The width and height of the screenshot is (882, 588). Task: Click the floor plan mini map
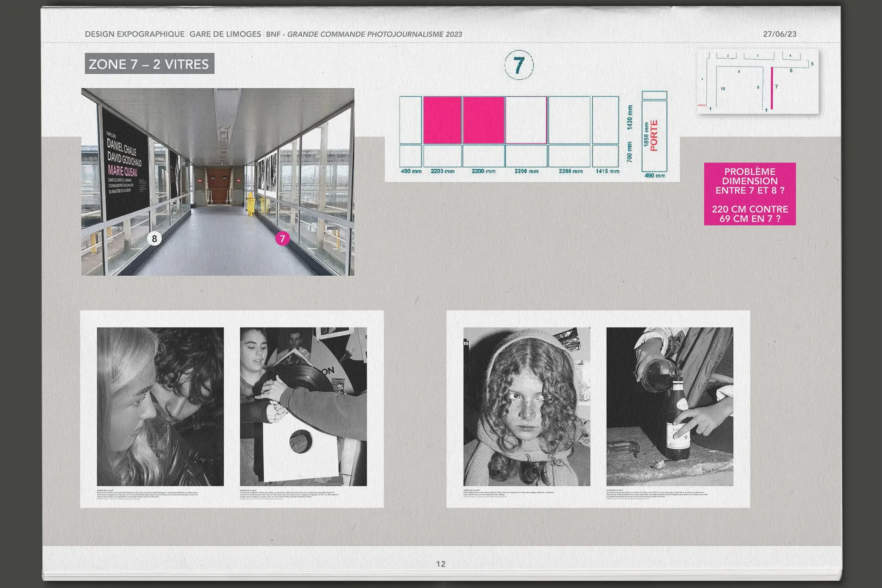(757, 81)
